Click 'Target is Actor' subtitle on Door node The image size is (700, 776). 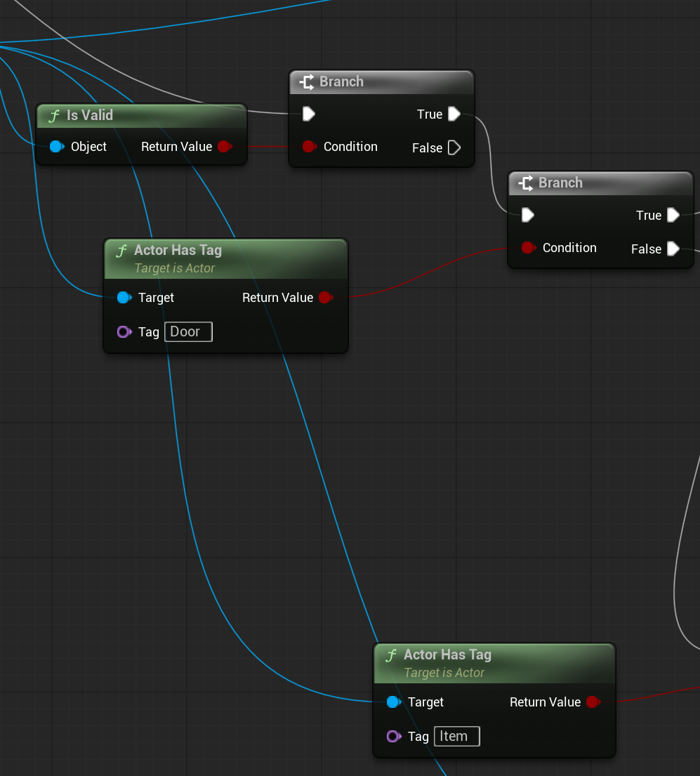175,268
